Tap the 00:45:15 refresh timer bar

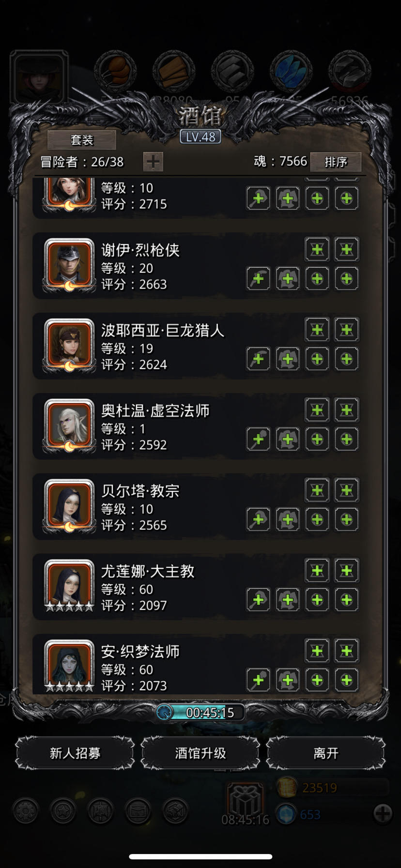click(200, 713)
